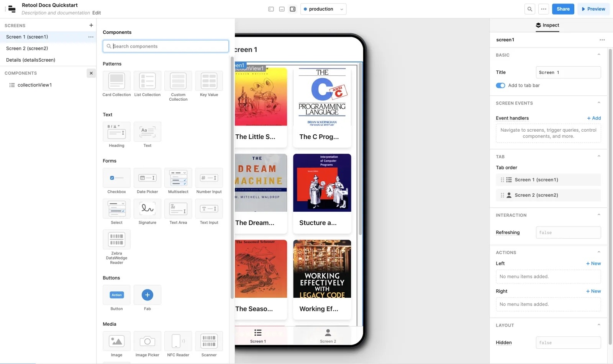
Task: Select Details (detailsScreen) in screens list
Action: tap(48, 60)
